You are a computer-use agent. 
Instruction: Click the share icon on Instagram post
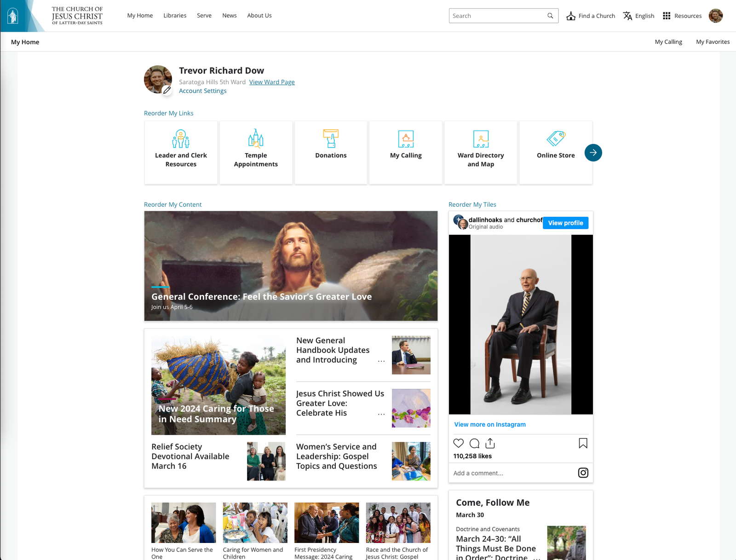[490, 443]
